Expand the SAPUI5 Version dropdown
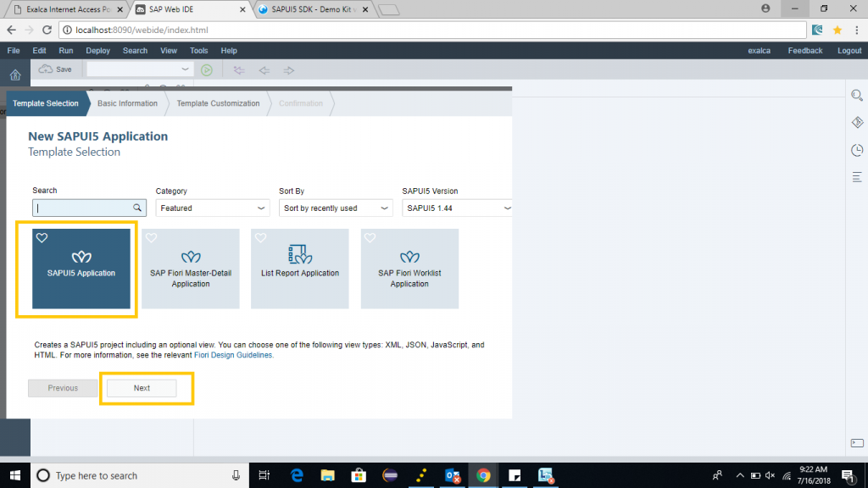 [457, 208]
